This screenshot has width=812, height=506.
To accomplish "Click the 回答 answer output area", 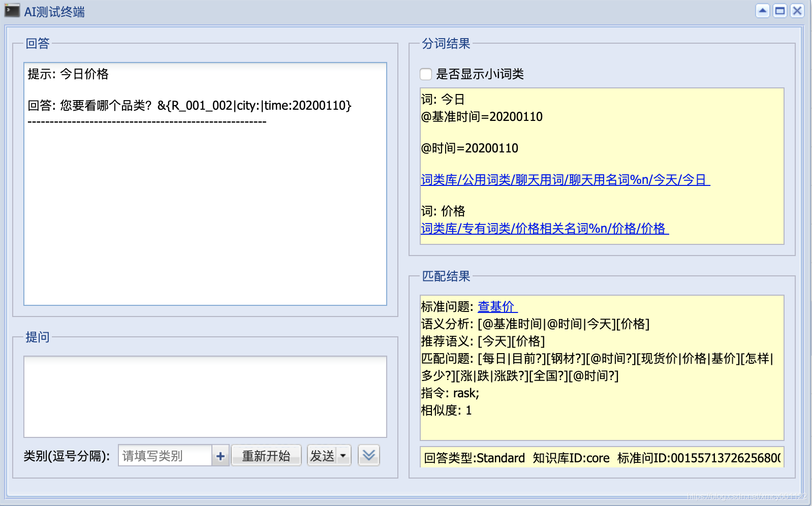I will pos(205,184).
